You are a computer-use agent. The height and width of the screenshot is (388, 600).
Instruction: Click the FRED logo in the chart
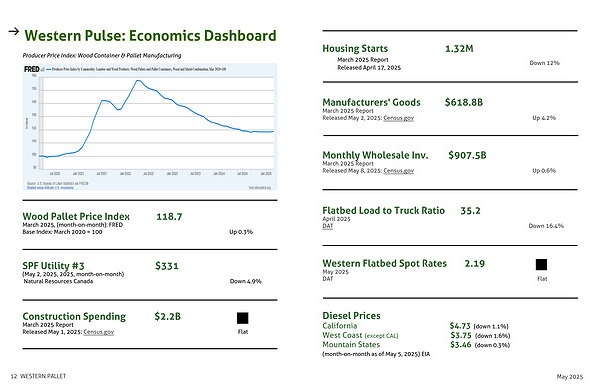coord(32,69)
